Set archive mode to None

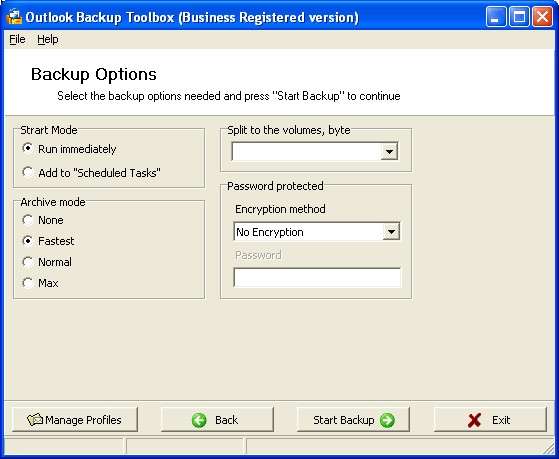pyautogui.click(x=27, y=220)
